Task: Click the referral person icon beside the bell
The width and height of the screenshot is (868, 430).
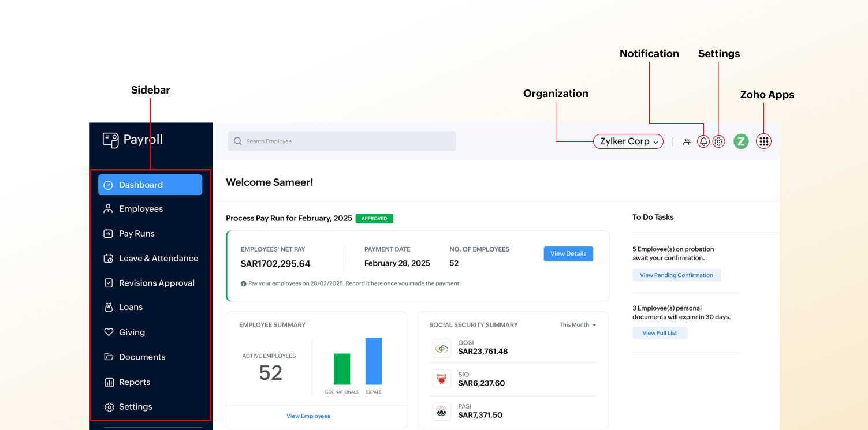Action: (687, 141)
